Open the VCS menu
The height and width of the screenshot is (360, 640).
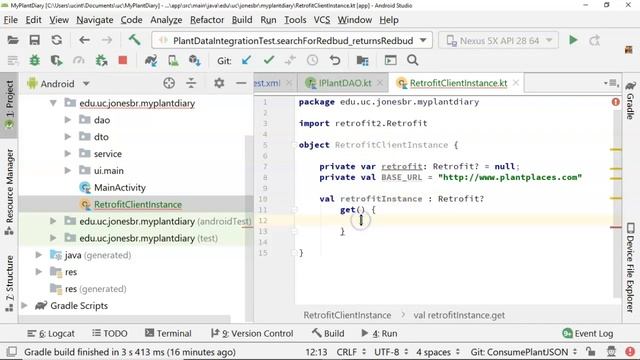(322, 20)
